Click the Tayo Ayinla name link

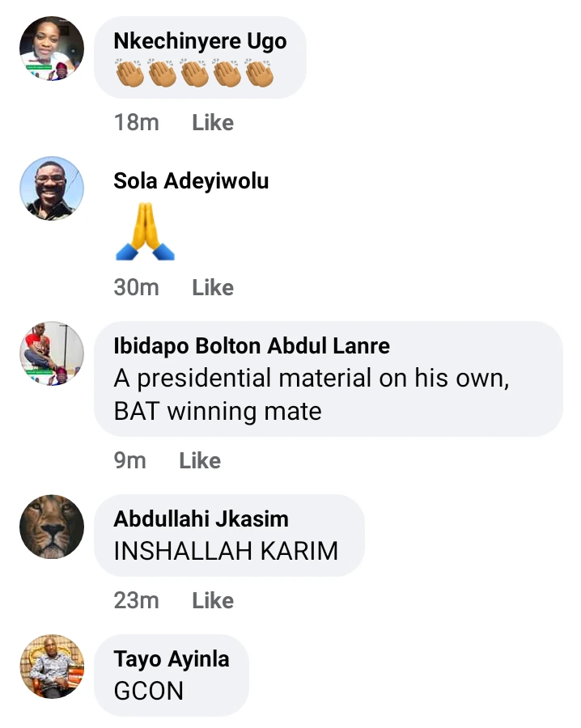click(172, 658)
